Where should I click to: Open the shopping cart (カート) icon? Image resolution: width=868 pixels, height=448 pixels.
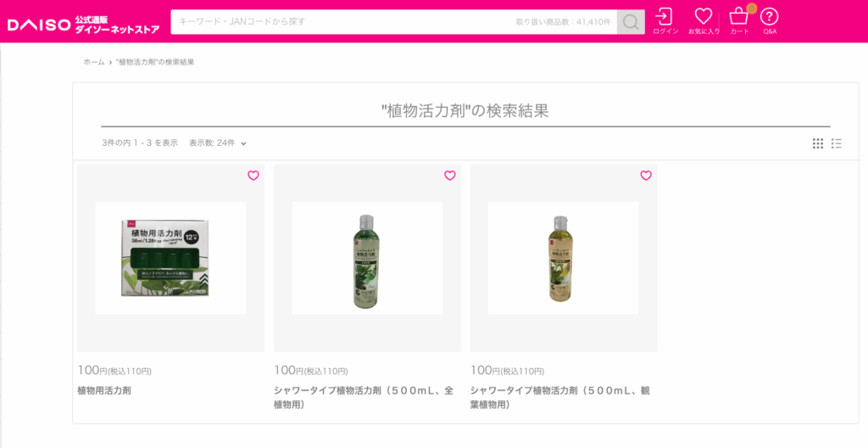(739, 21)
